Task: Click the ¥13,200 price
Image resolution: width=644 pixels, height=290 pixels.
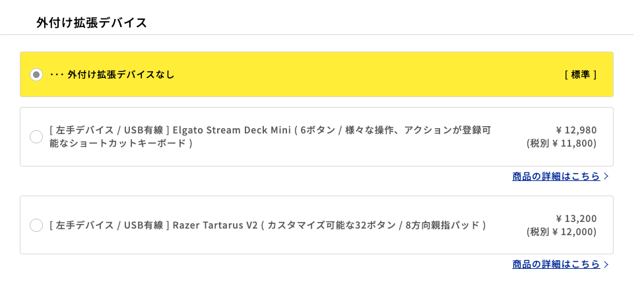Action: pyautogui.click(x=576, y=219)
